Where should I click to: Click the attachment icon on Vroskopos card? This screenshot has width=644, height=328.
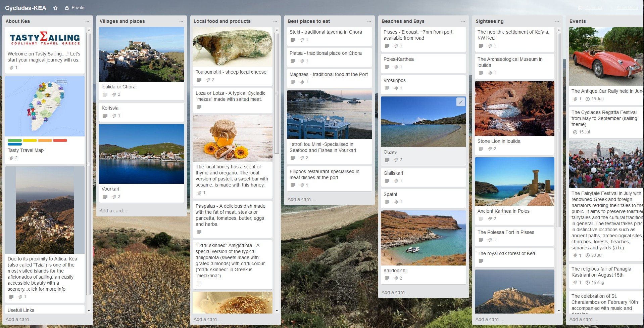pyautogui.click(x=396, y=88)
